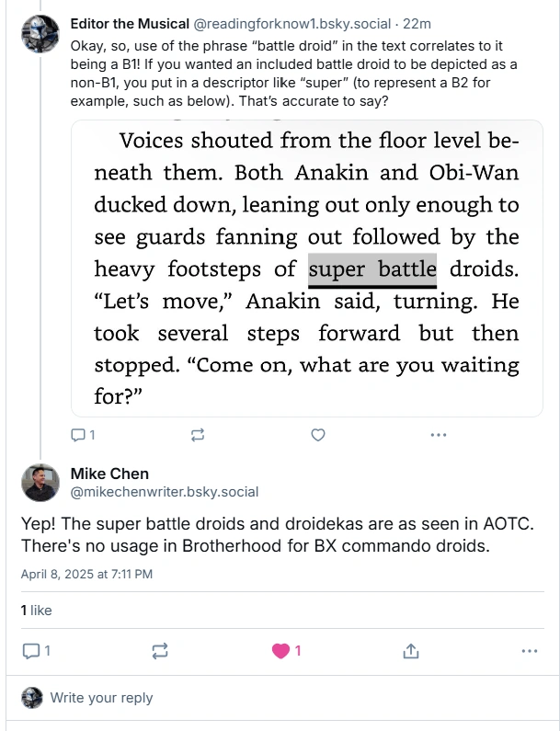
Task: Repost Mike Chen's post
Action: (x=159, y=651)
